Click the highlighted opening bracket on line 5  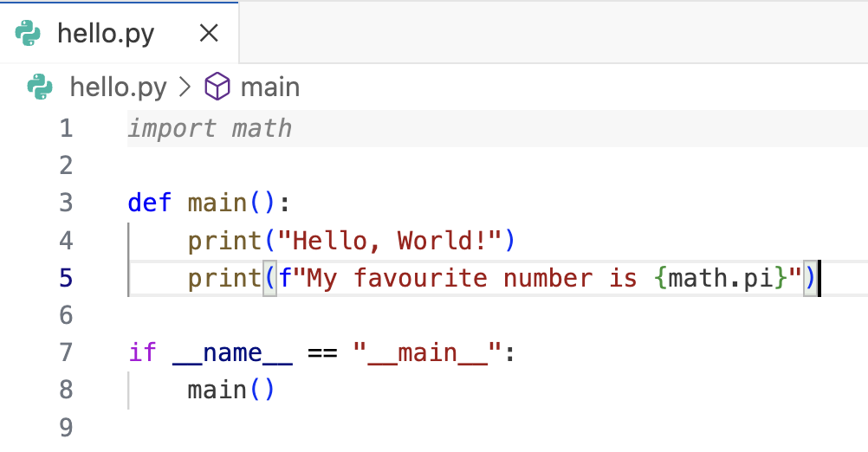269,278
